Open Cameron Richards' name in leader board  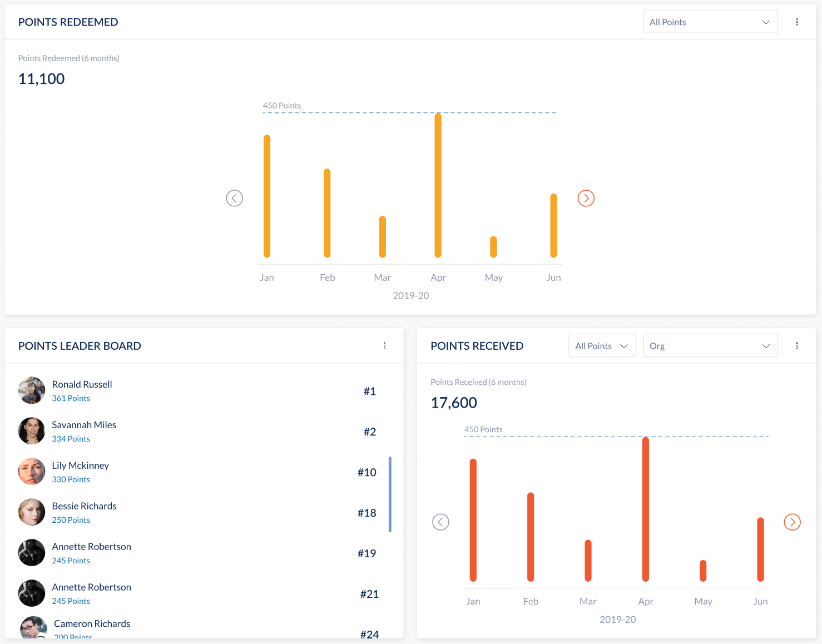(x=92, y=624)
